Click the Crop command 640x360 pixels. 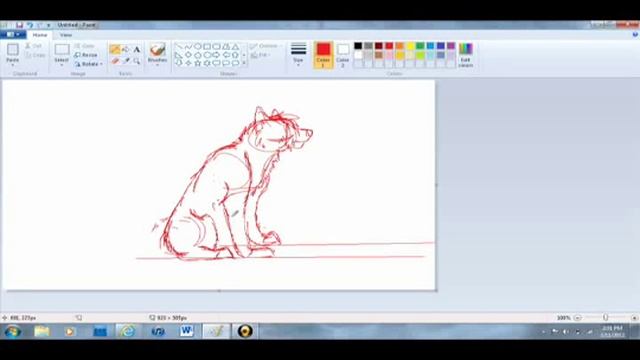point(84,46)
